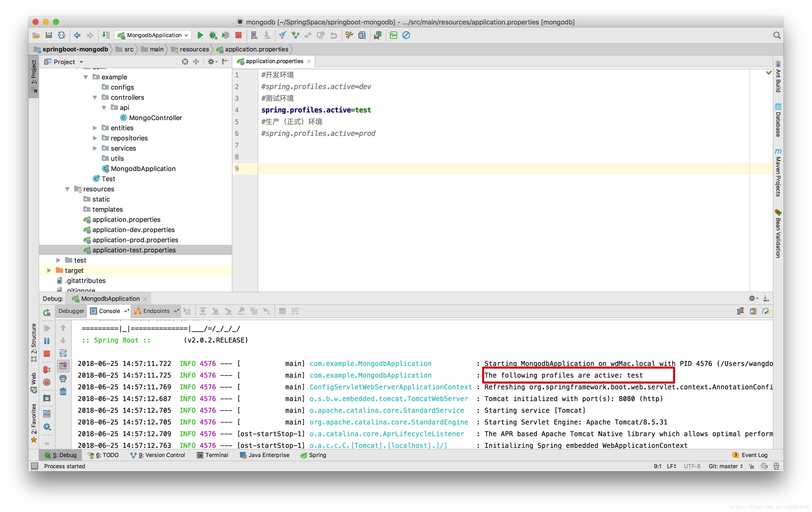
Task: Pause program in the debug sidebar
Action: 47,341
